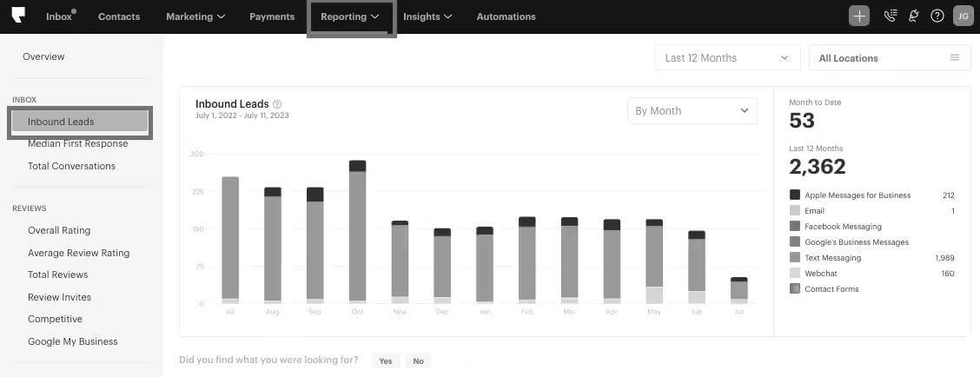
Task: Open the help question mark icon
Action: point(937,17)
